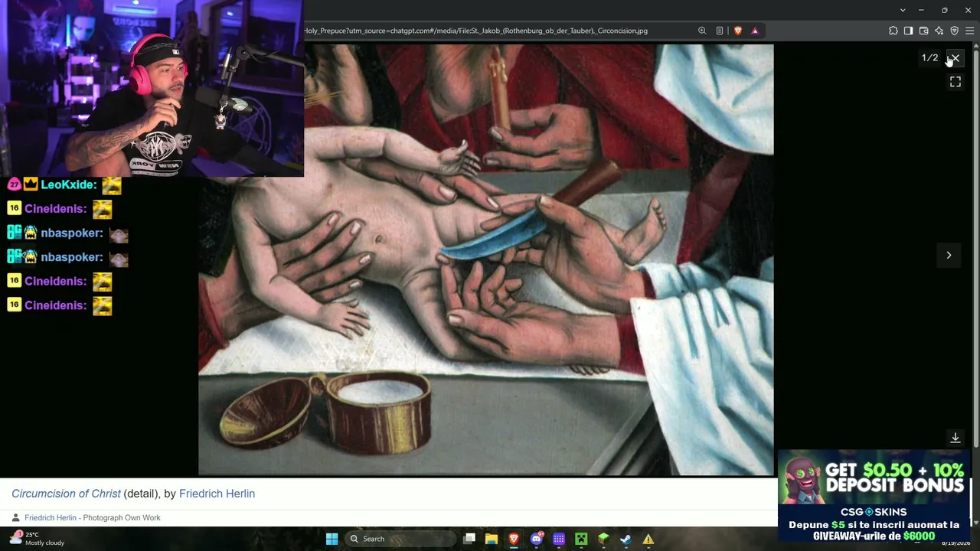The image size is (980, 551).
Task: Open Leo AI assistant
Action: click(x=939, y=31)
